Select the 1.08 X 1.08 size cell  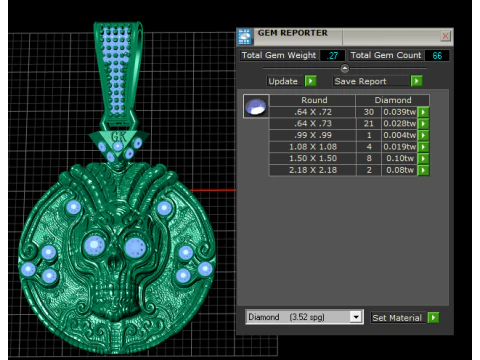[x=313, y=147]
